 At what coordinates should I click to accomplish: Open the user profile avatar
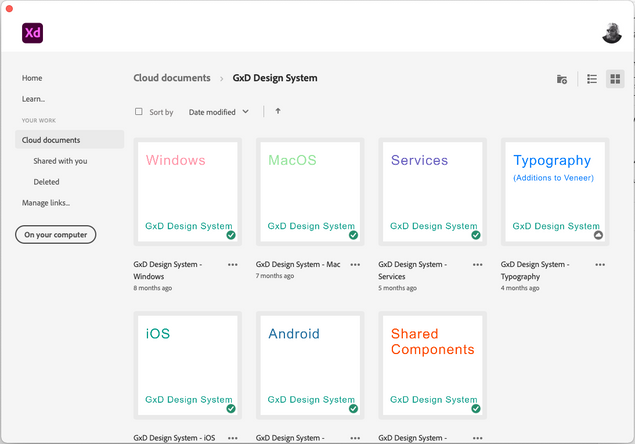(x=612, y=33)
